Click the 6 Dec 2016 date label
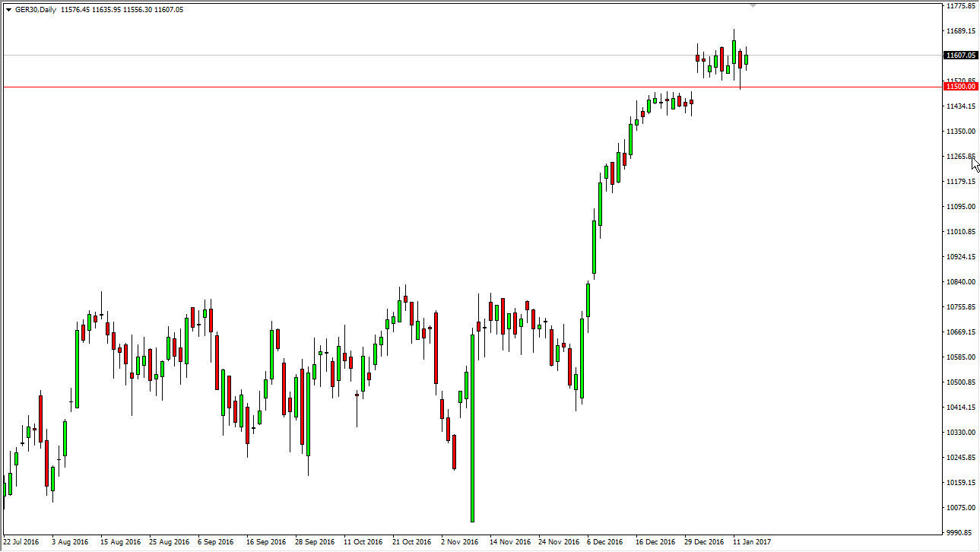Image resolution: width=980 pixels, height=552 pixels. tap(606, 542)
